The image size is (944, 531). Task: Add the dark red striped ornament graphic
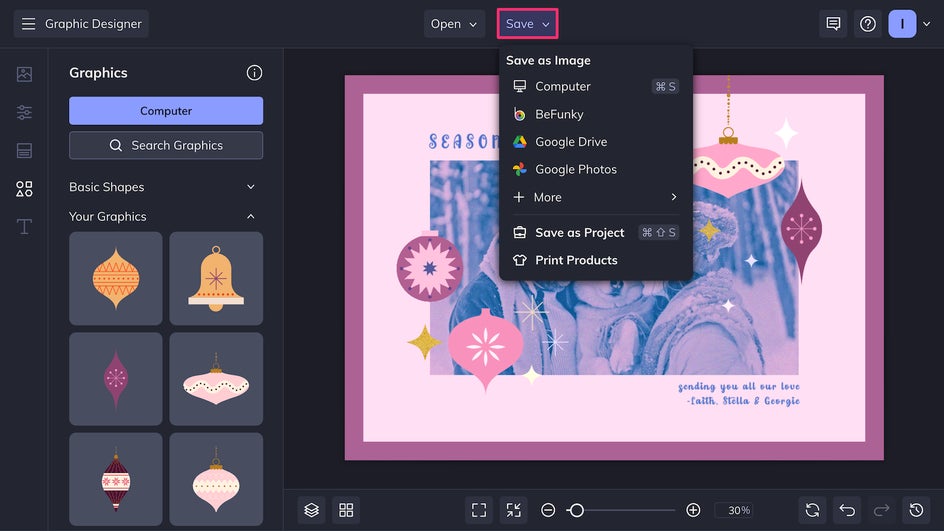pyautogui.click(x=116, y=479)
